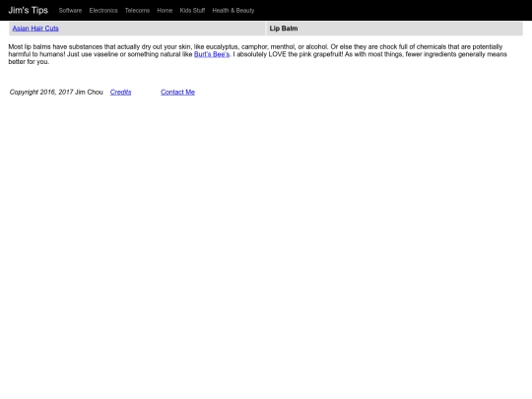This screenshot has width=532, height=399.
Task: Open the Kids Stuff menu
Action: pyautogui.click(x=192, y=11)
